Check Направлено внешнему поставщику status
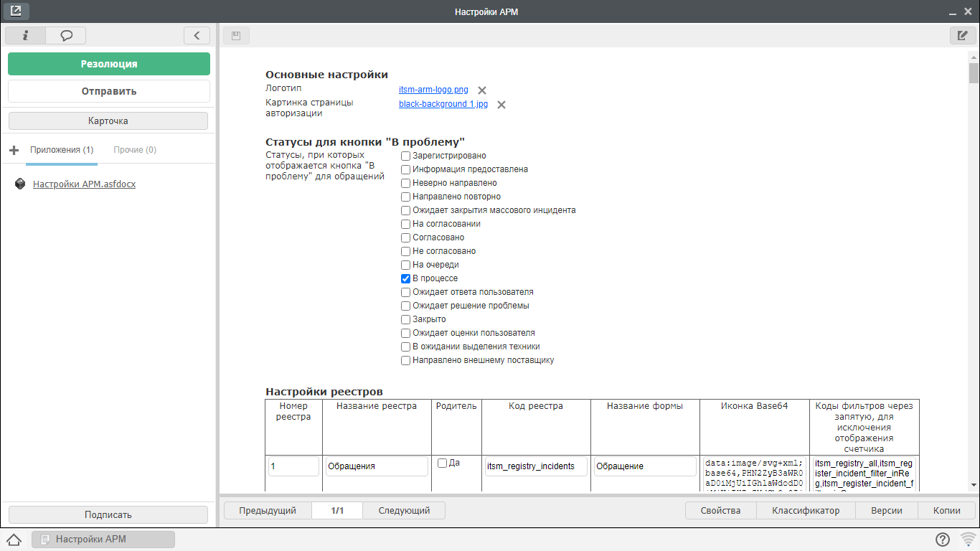980x551 pixels. pyautogui.click(x=406, y=360)
